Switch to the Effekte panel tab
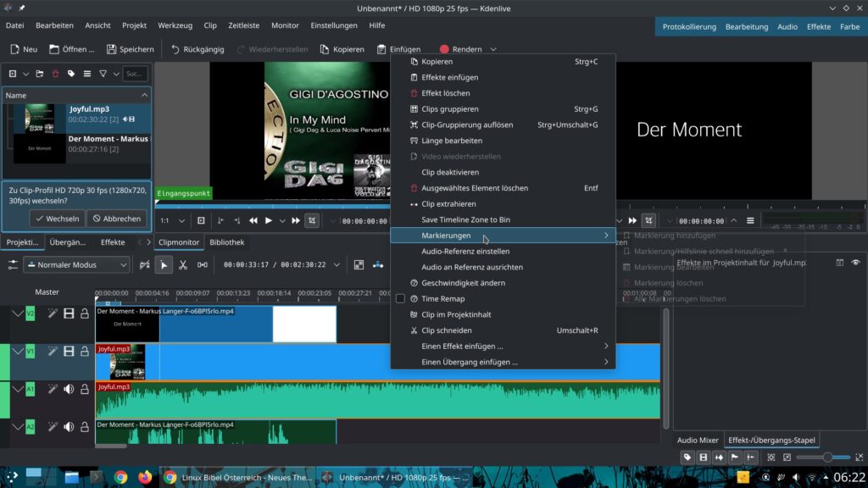This screenshot has width=868, height=488. (113, 242)
